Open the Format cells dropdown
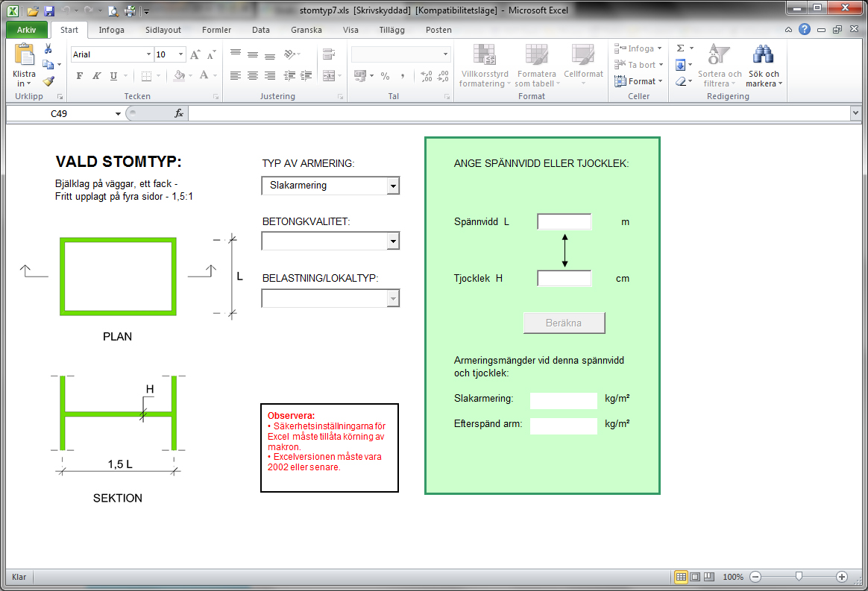Screen dimensions: 868x591 point(638,81)
